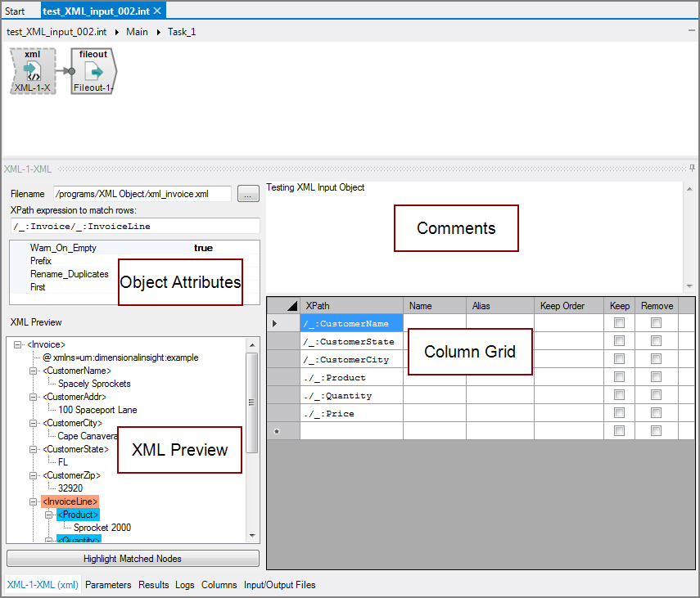Click the pin icon on XML-1-XML panel
The image size is (700, 598).
[x=693, y=169]
